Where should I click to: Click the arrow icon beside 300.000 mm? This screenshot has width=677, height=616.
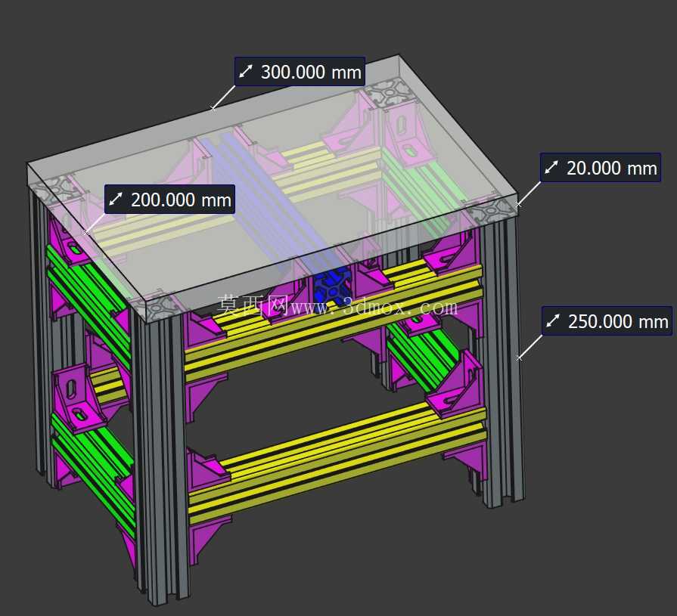coord(246,72)
